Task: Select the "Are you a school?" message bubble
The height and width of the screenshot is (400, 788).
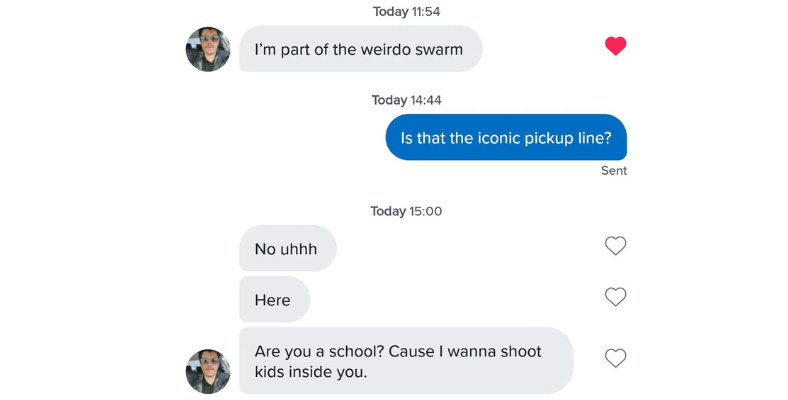Action: pyautogui.click(x=405, y=361)
